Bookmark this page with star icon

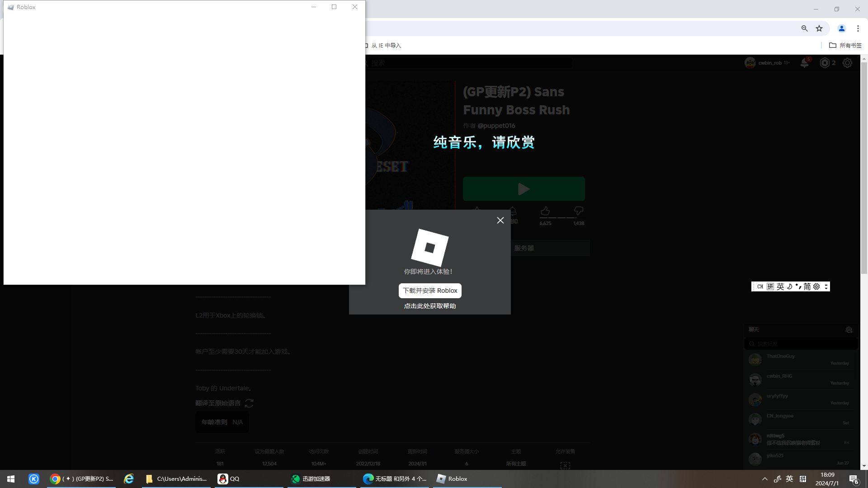(819, 28)
